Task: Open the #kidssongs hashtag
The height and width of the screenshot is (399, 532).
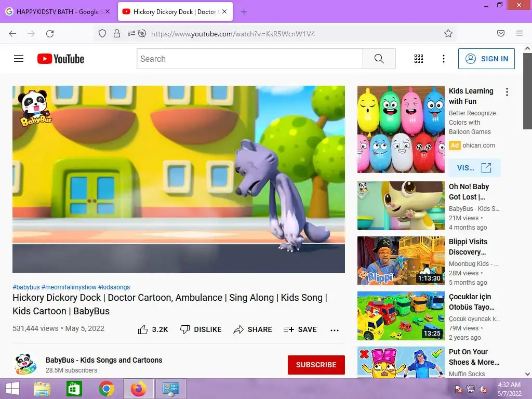Action: 114,287
